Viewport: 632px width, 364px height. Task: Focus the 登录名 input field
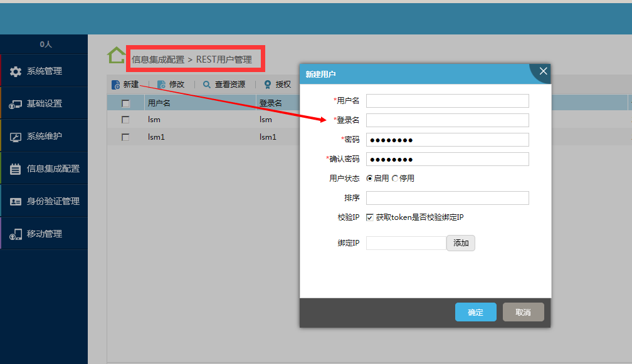pos(448,120)
